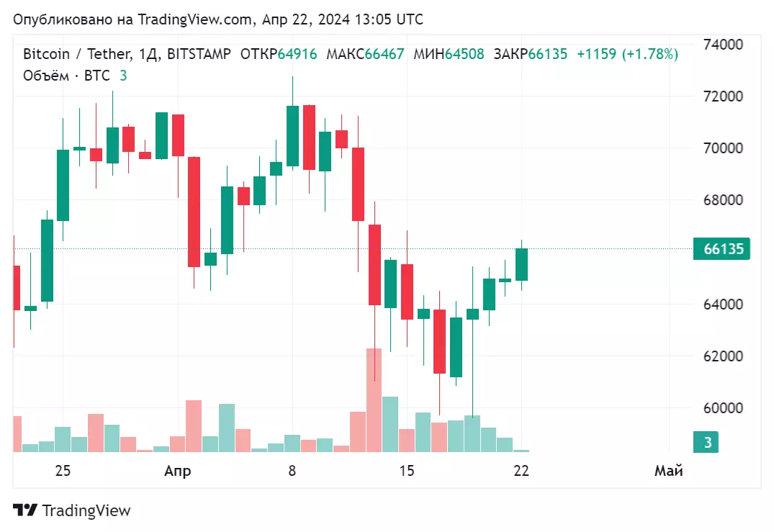Image resolution: width=774 pixels, height=532 pixels.
Task: Click the tallest red volume bar
Action: (x=374, y=400)
